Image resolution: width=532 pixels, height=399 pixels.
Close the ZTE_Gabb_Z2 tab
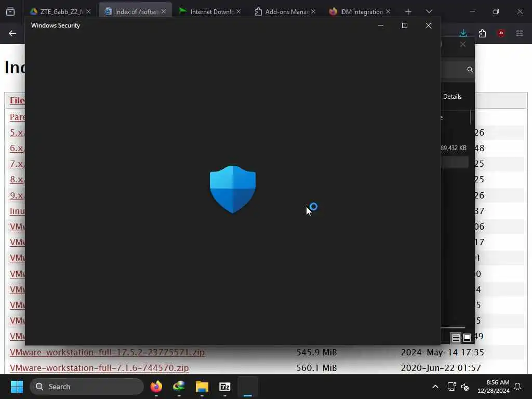88,11
